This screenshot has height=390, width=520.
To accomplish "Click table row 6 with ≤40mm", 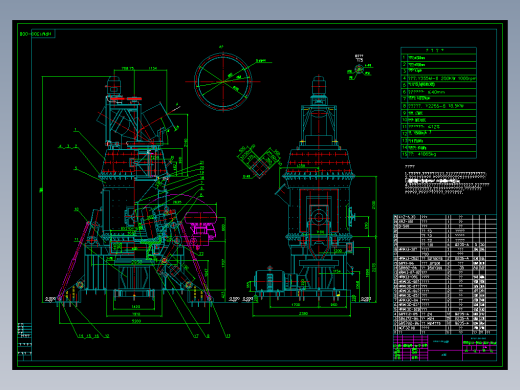I will (439, 92).
